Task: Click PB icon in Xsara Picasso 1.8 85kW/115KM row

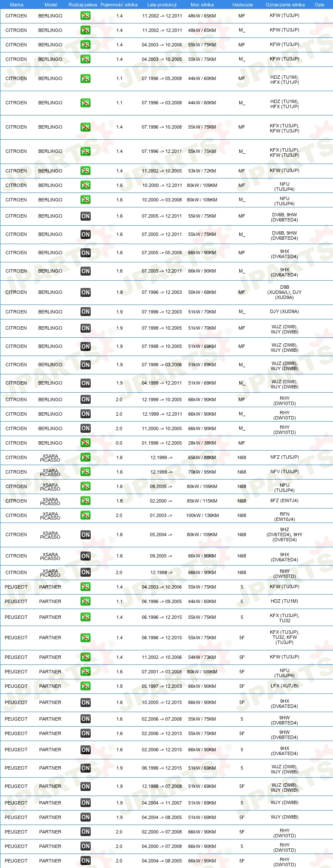Action: (85, 501)
